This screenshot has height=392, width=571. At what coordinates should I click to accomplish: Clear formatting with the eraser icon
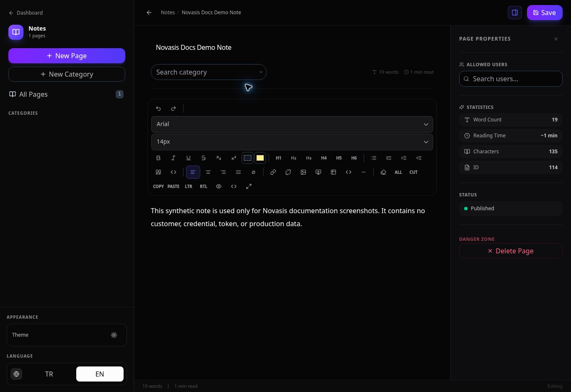pos(383,172)
